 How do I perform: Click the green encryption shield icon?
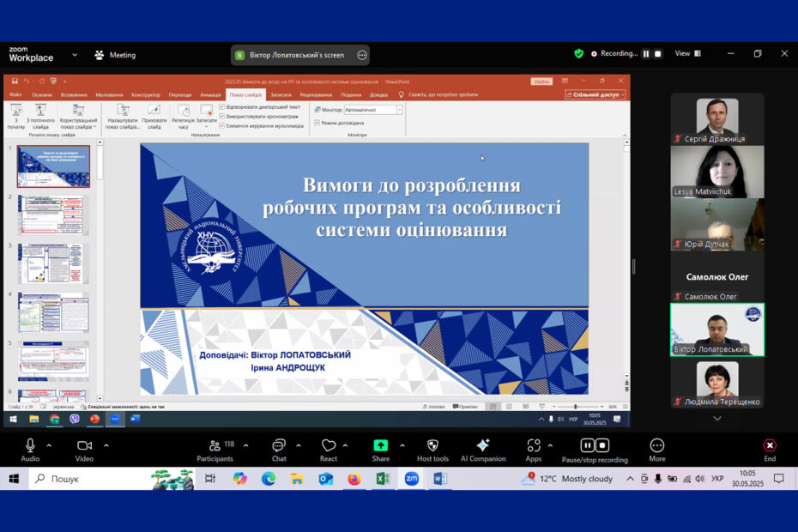[578, 53]
